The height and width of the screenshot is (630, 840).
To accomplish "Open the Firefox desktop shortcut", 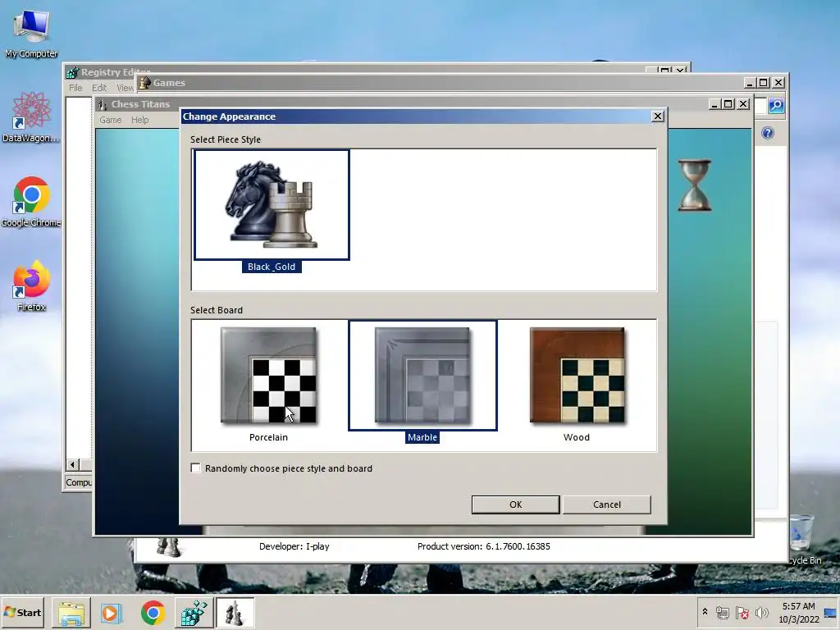I will coord(31,286).
